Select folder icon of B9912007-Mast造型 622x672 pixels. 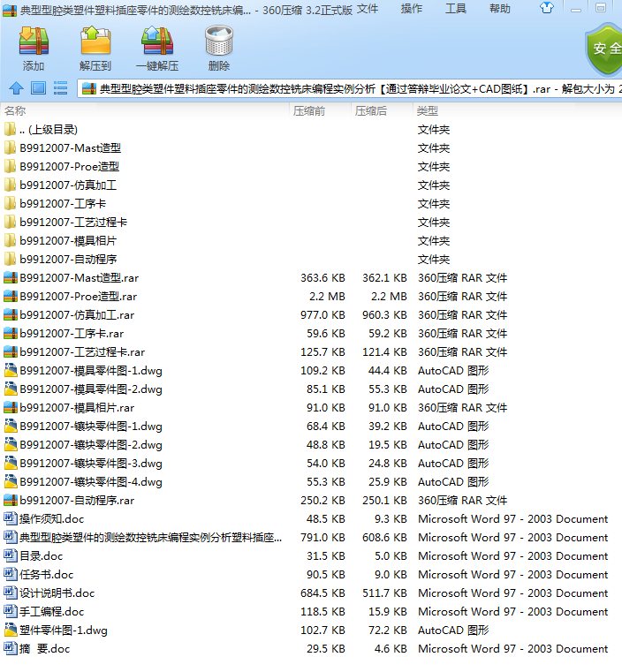pos(10,147)
